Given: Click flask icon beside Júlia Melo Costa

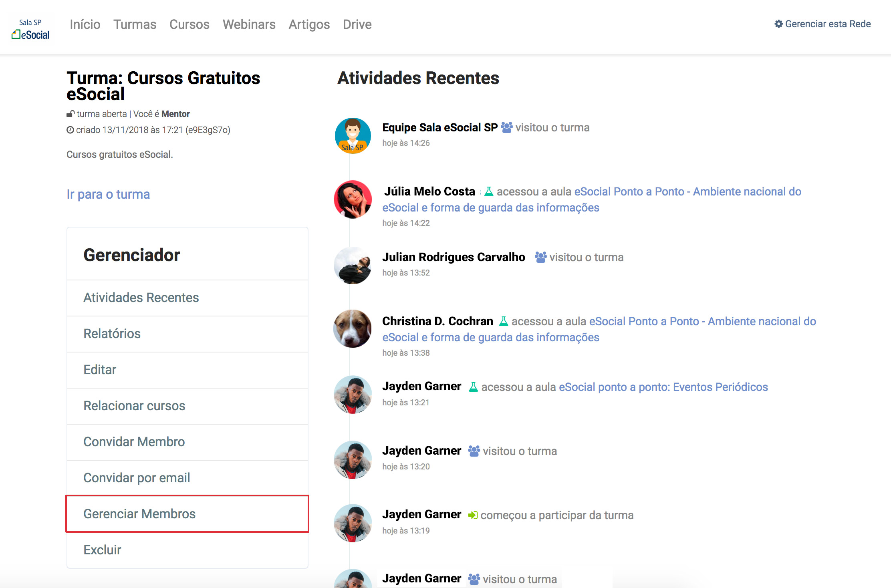Looking at the screenshot, I should point(488,192).
